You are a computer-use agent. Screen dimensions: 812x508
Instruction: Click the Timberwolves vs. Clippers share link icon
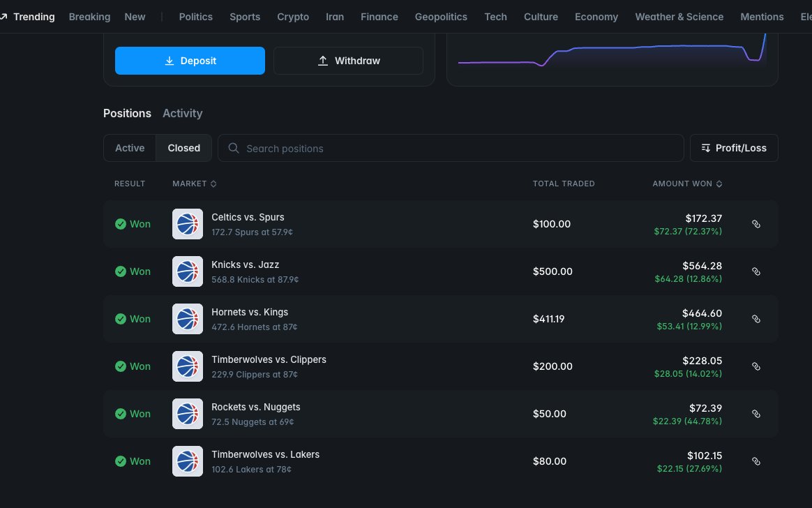coord(756,366)
